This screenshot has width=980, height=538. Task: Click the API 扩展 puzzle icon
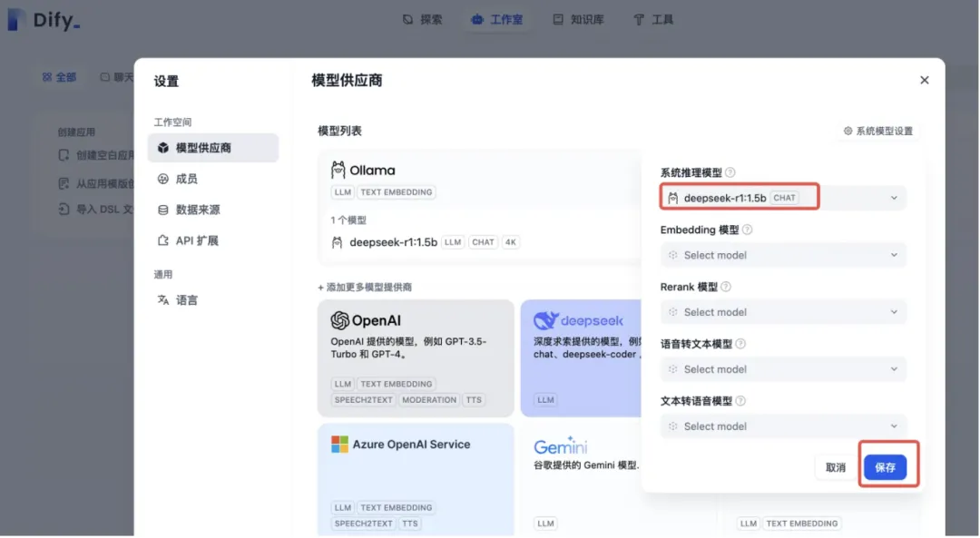tap(163, 241)
